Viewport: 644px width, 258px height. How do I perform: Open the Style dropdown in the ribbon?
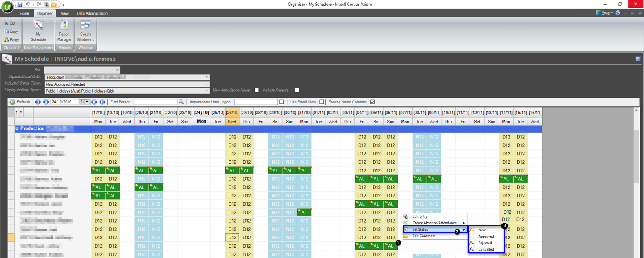[x=605, y=13]
